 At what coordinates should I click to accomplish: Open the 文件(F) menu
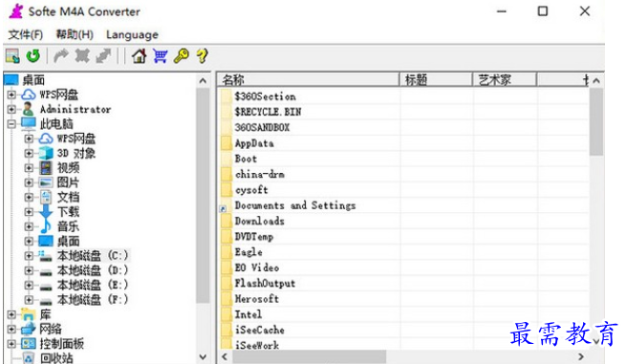click(26, 34)
